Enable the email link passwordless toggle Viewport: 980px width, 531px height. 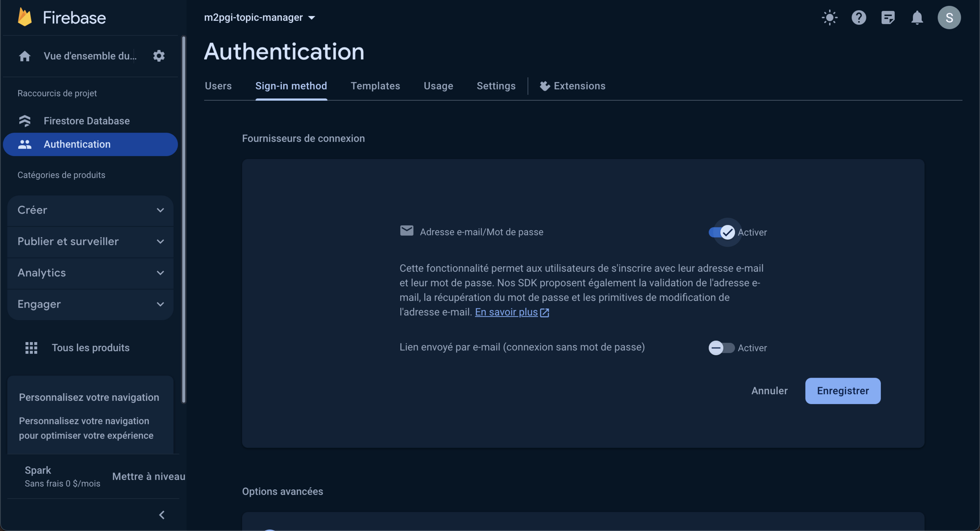click(x=721, y=348)
